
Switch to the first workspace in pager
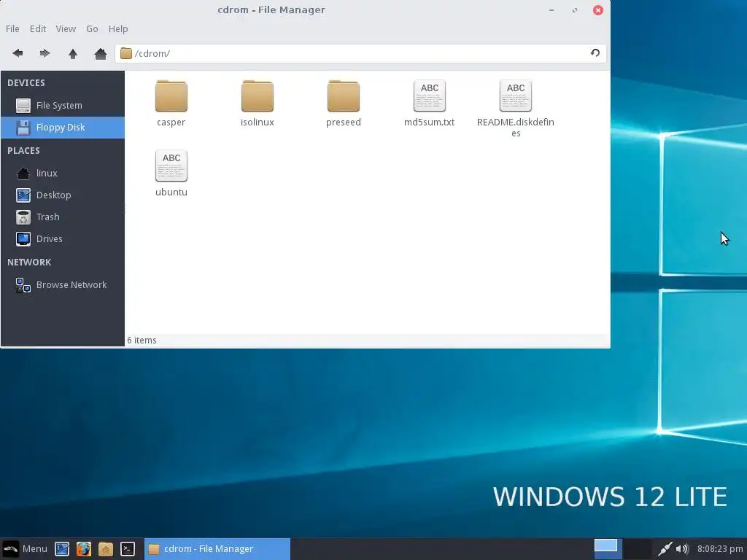coord(606,549)
